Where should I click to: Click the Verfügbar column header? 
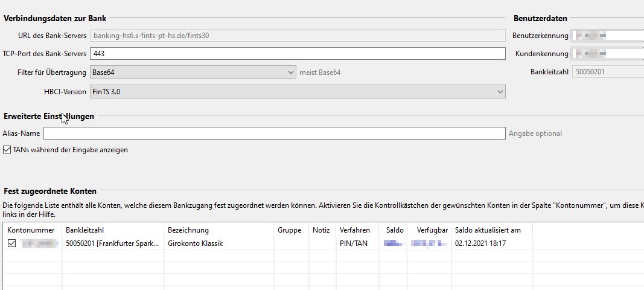coord(432,230)
